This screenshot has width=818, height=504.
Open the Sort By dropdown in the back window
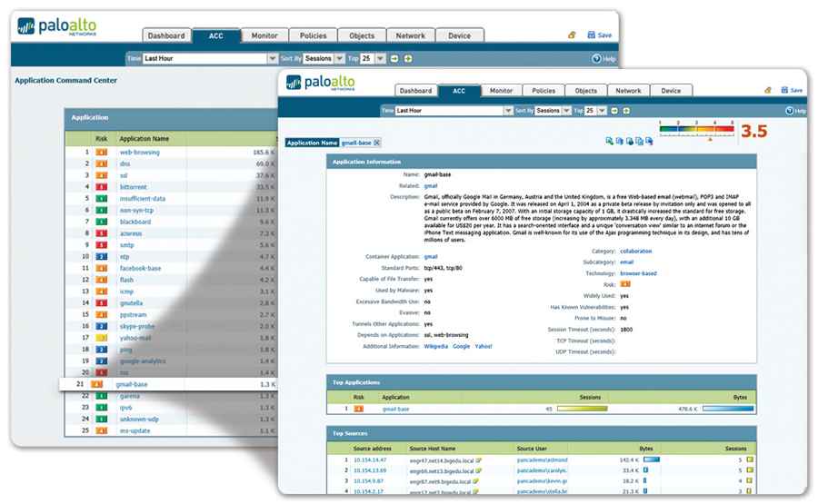[x=340, y=58]
